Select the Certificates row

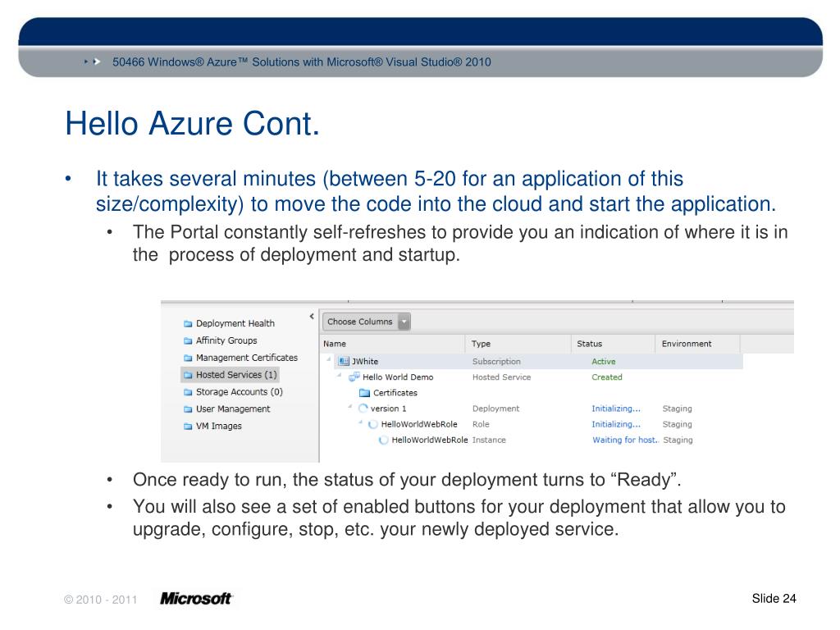click(395, 393)
